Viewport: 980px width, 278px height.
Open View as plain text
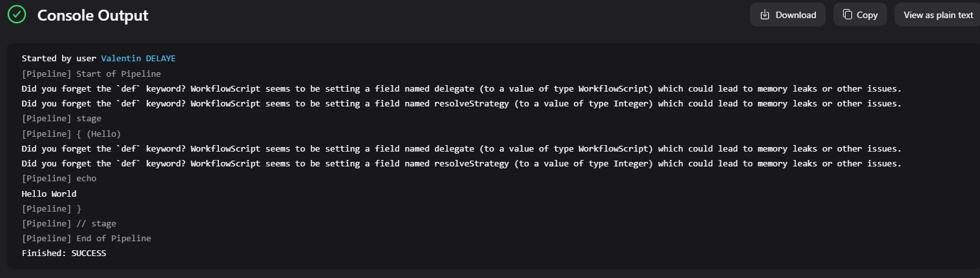click(x=938, y=15)
